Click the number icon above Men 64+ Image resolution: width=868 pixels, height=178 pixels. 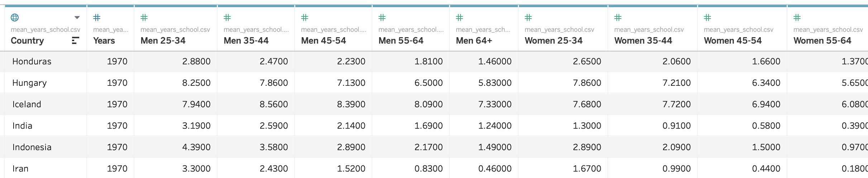tap(459, 18)
